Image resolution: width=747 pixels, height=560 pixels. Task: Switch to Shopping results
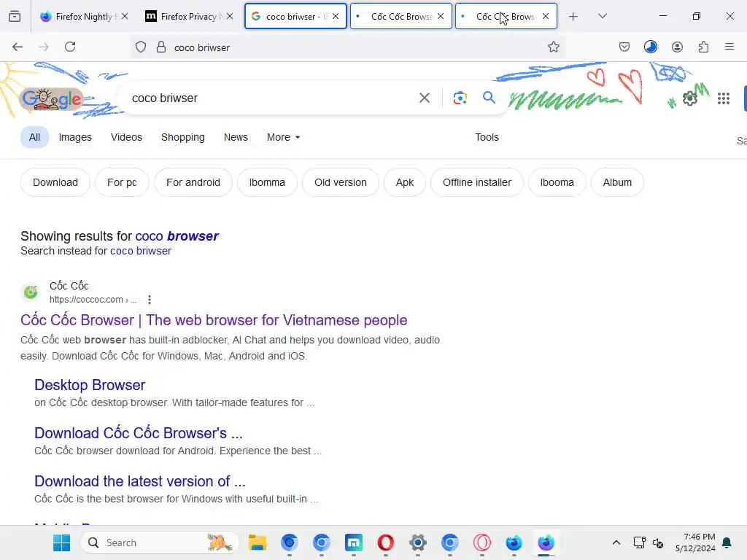point(183,137)
